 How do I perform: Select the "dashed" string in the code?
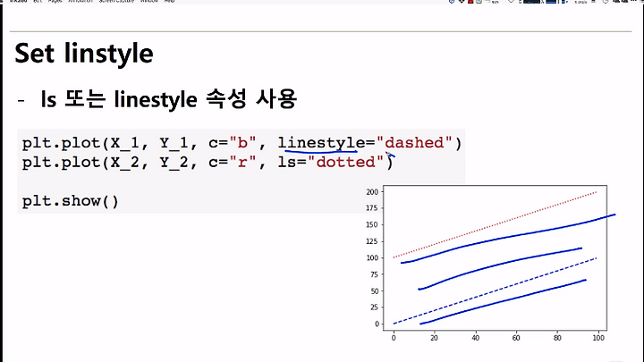[x=414, y=143]
